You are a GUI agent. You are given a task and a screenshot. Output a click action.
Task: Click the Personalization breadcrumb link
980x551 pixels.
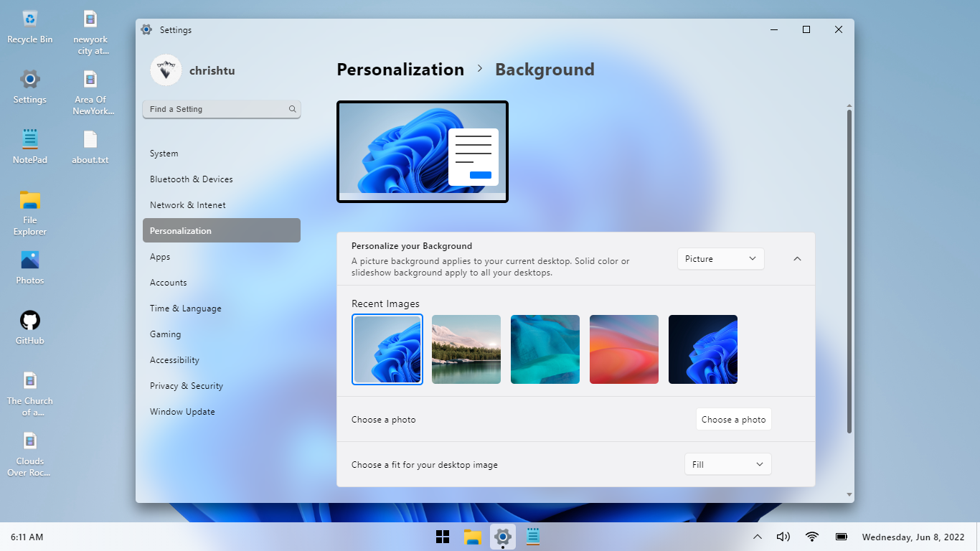click(400, 70)
